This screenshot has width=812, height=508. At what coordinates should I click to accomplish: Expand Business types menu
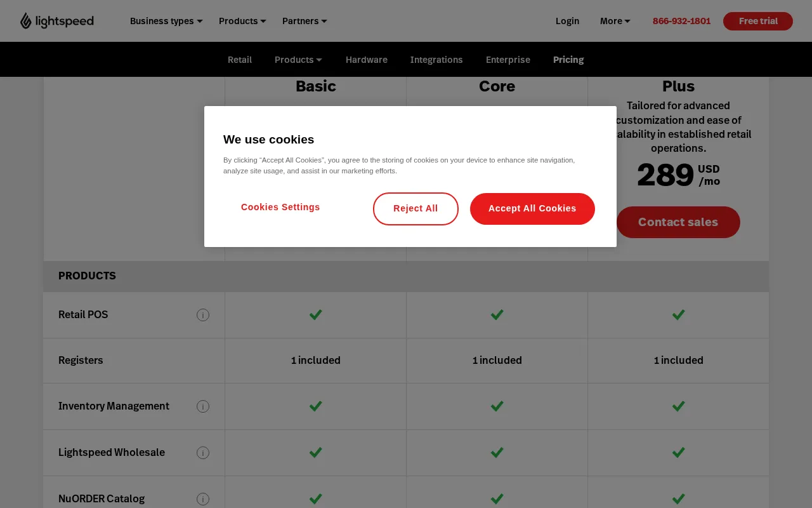(x=166, y=21)
